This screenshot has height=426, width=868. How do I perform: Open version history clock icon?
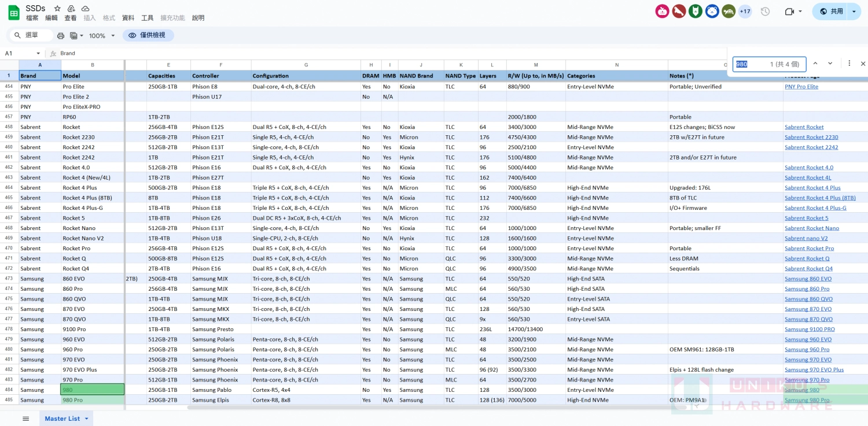click(x=765, y=12)
